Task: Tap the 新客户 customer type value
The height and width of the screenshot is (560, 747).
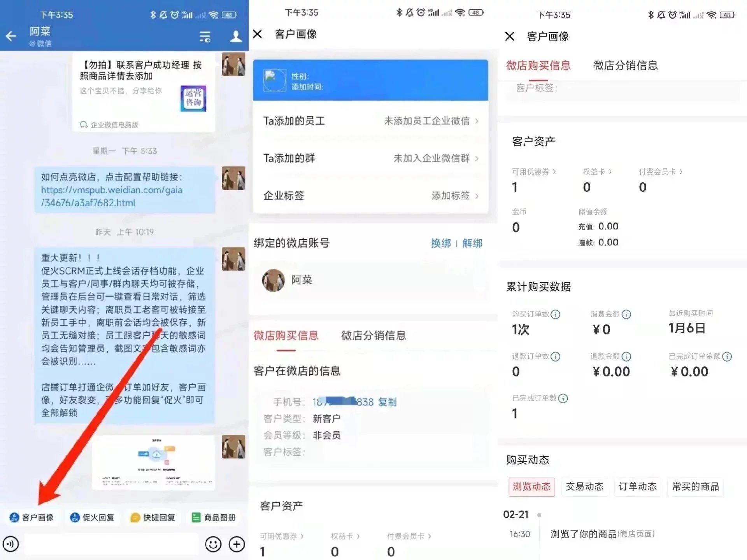Action: (x=327, y=419)
